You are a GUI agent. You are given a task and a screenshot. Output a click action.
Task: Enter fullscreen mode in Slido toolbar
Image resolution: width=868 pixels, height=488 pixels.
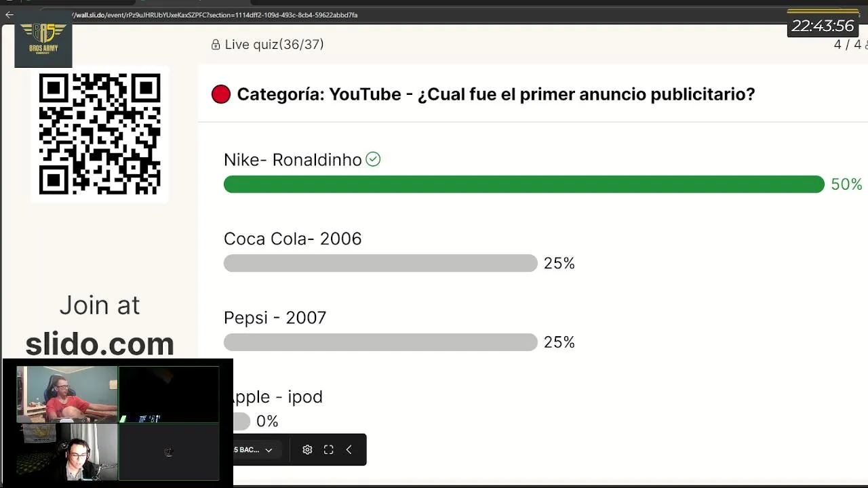click(328, 449)
